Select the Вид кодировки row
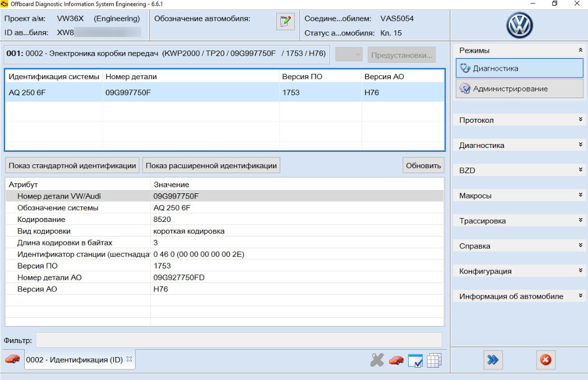588x380 pixels. (224, 231)
